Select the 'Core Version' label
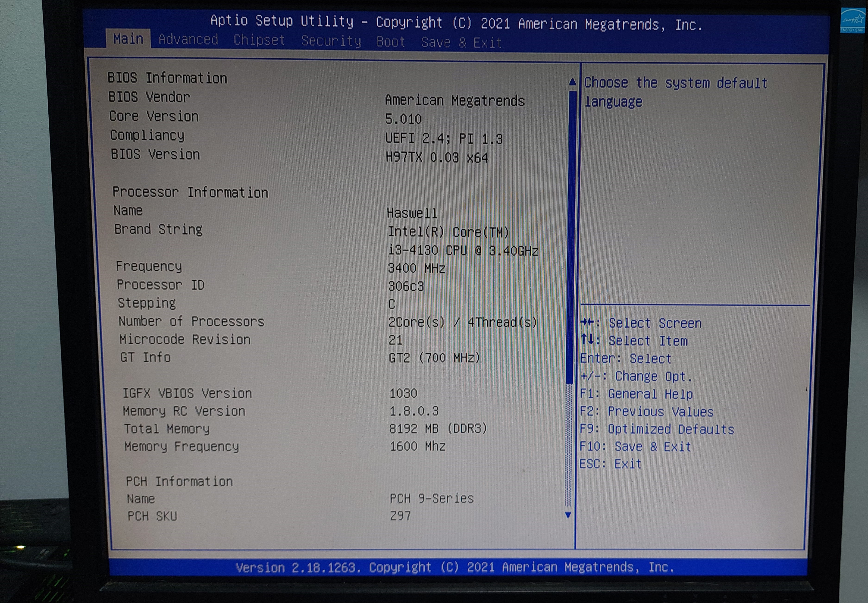The image size is (868, 603). [154, 116]
